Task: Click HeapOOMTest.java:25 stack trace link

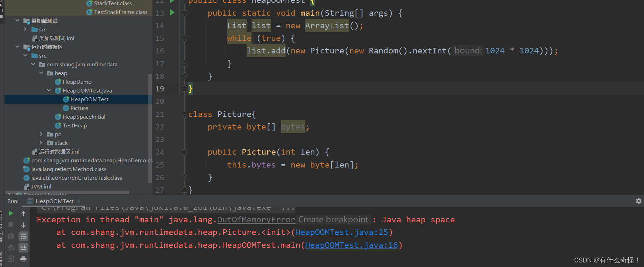Action: click(342, 232)
